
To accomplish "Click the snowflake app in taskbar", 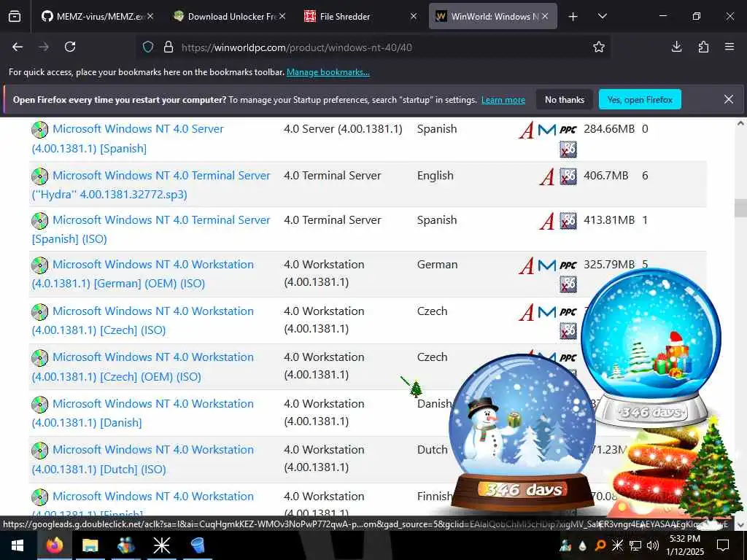I will point(161,545).
